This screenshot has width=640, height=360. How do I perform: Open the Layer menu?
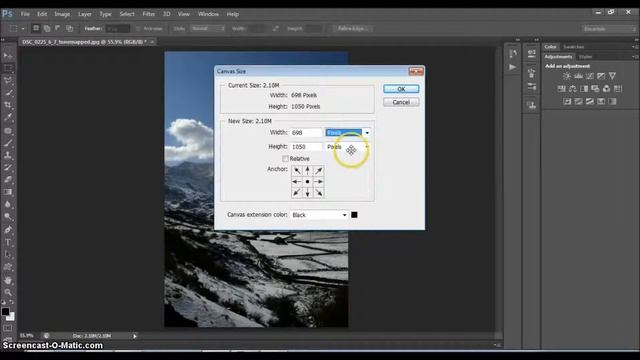[x=84, y=14]
